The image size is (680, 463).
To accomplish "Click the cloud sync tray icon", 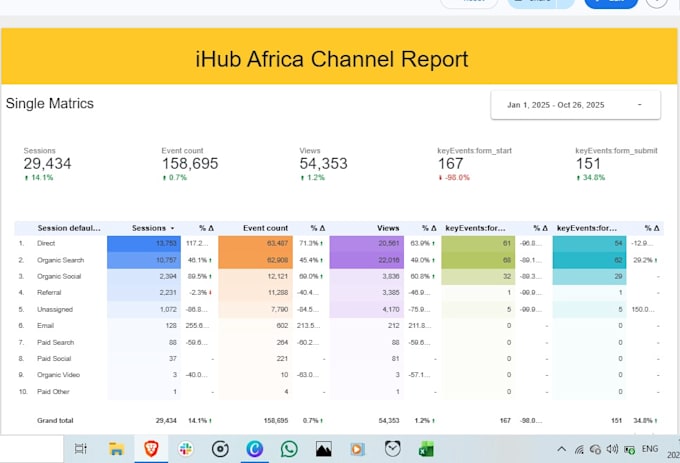I will coord(595,450).
